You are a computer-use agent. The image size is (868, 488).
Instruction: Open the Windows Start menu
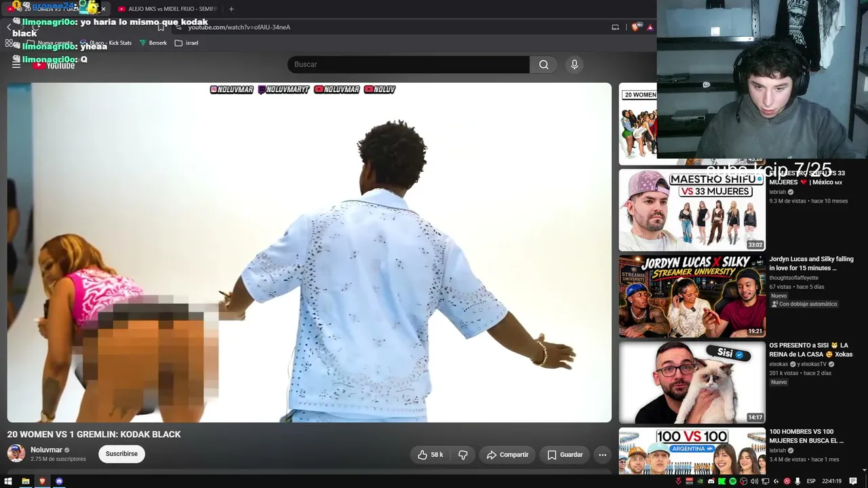click(x=9, y=481)
